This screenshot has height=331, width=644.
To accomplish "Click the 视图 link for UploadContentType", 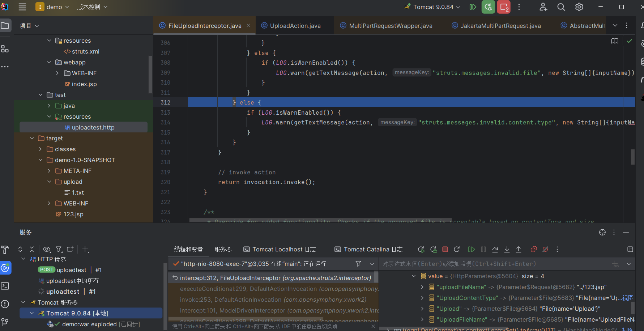I will coord(628,298).
